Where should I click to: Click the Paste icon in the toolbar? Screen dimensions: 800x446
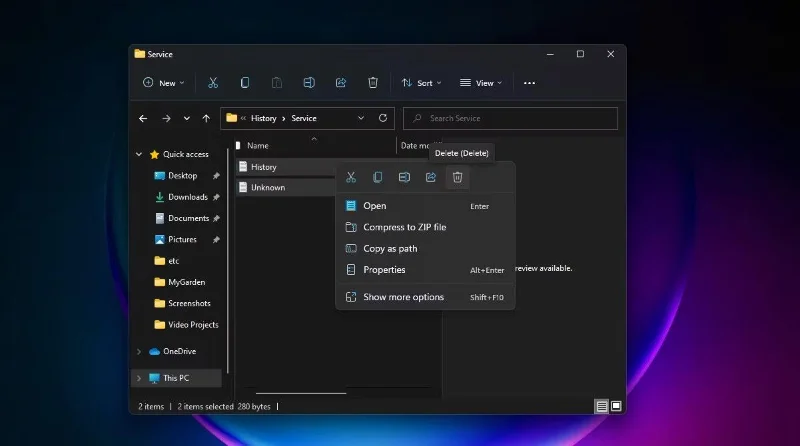tap(277, 83)
